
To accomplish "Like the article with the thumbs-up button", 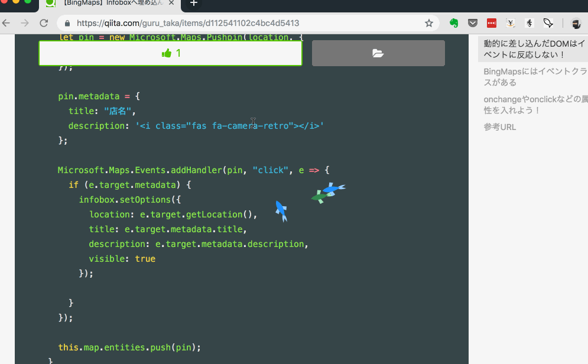I will tap(170, 53).
